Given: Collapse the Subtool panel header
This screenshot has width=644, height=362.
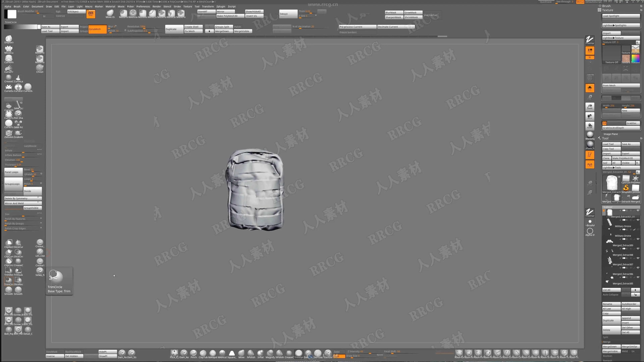Looking at the screenshot, I should pos(608,207).
